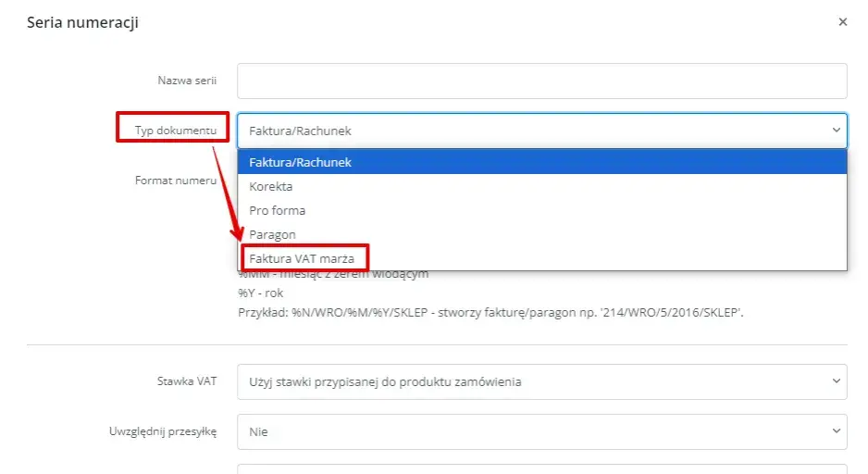This screenshot has height=474, width=868.
Task: Click the partially visible field below Uwzględnij przesyłkę
Action: (x=542, y=469)
